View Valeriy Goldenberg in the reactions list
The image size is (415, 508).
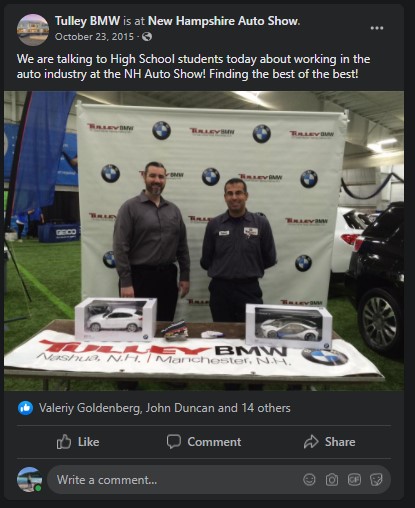pyautogui.click(x=90, y=408)
